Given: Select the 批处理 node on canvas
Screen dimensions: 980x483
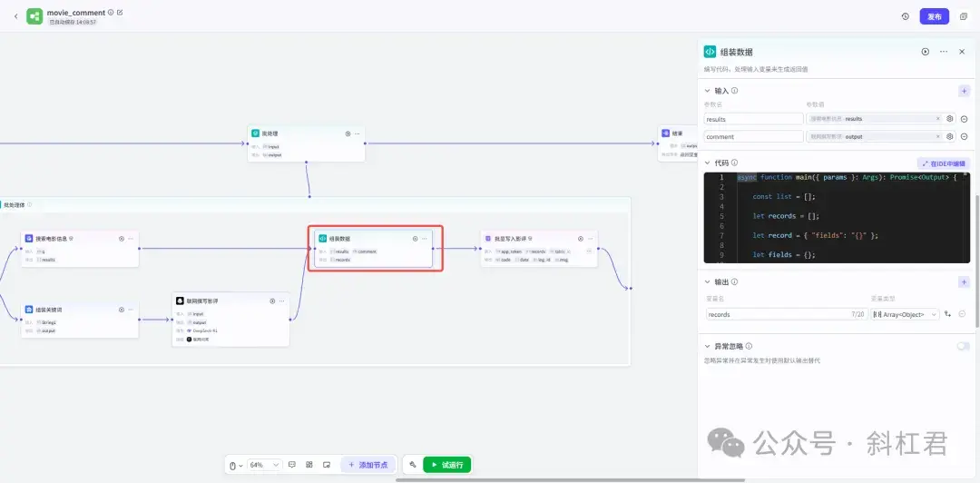Looking at the screenshot, I should click(x=306, y=143).
